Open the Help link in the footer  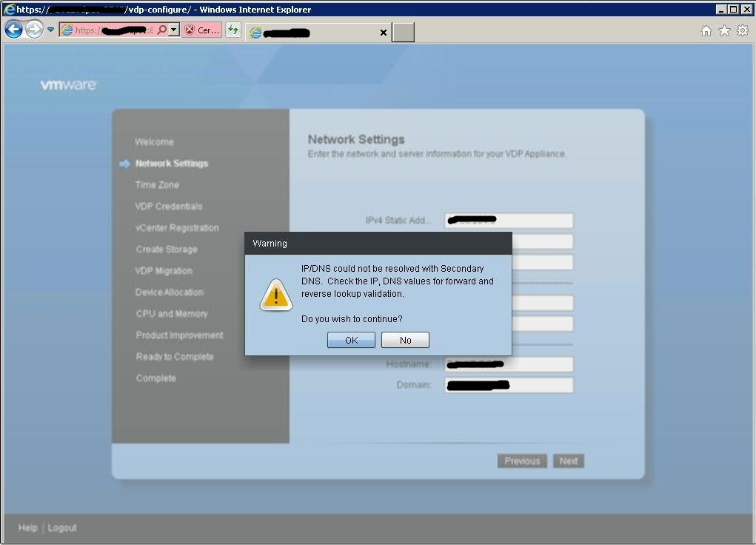tap(27, 528)
